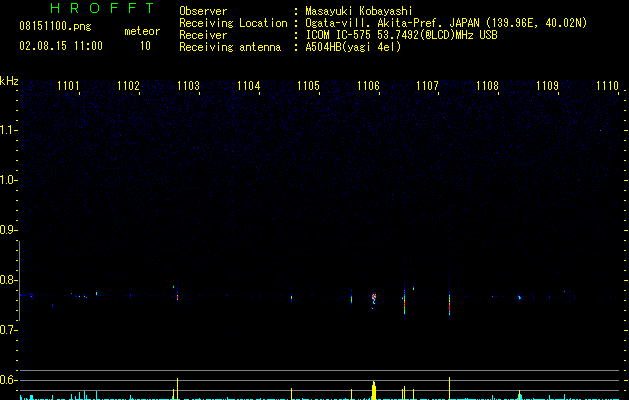Click the 0.7 kHz frequency label

(x=8, y=330)
